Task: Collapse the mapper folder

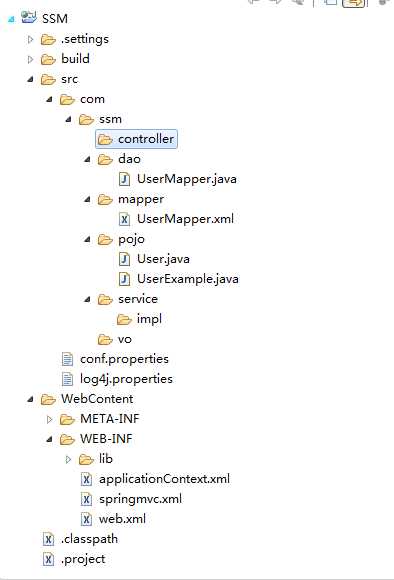Action: point(87,199)
